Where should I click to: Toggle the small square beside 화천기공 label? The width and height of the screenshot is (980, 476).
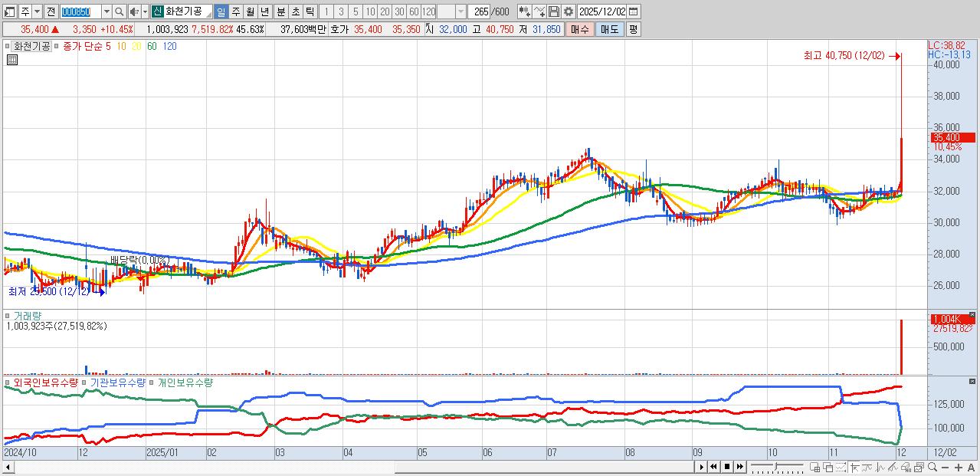coord(8,46)
